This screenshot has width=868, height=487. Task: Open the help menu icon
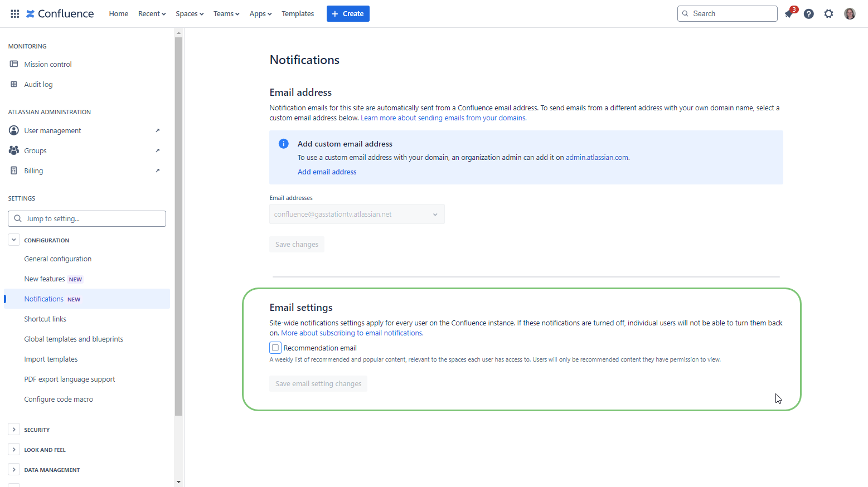click(809, 13)
